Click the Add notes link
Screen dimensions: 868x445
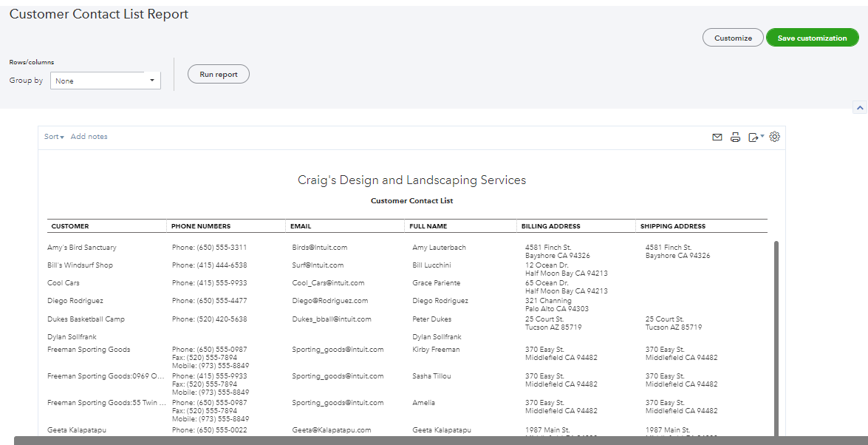89,136
